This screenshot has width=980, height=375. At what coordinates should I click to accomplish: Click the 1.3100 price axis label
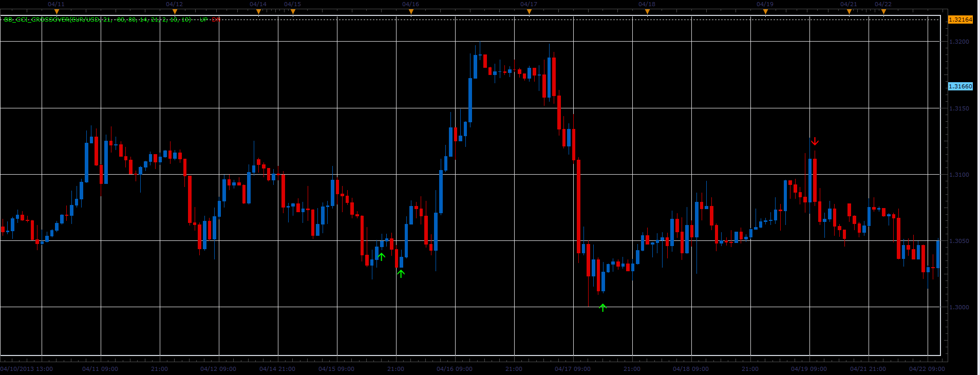pyautogui.click(x=959, y=175)
